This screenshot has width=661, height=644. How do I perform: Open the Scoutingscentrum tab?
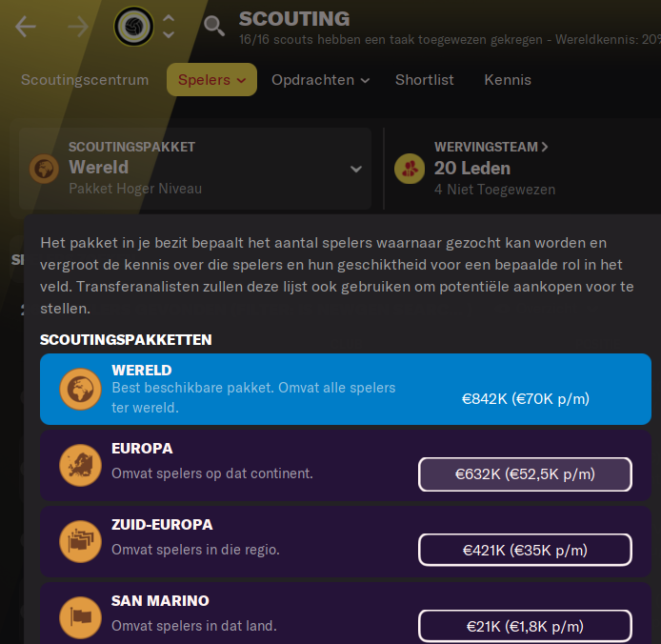tap(85, 80)
